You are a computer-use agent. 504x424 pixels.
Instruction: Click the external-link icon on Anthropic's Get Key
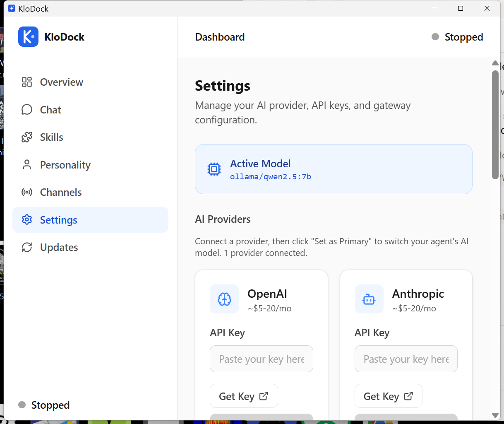pyautogui.click(x=408, y=396)
